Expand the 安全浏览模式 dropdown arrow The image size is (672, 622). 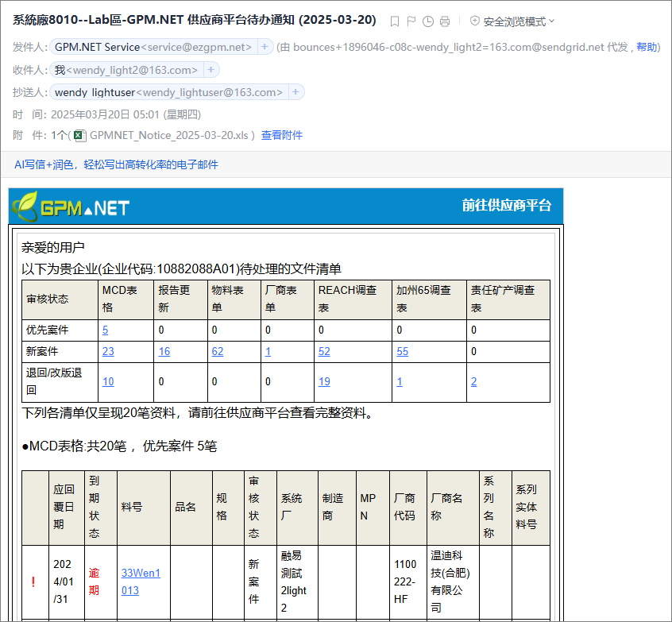pyautogui.click(x=551, y=21)
